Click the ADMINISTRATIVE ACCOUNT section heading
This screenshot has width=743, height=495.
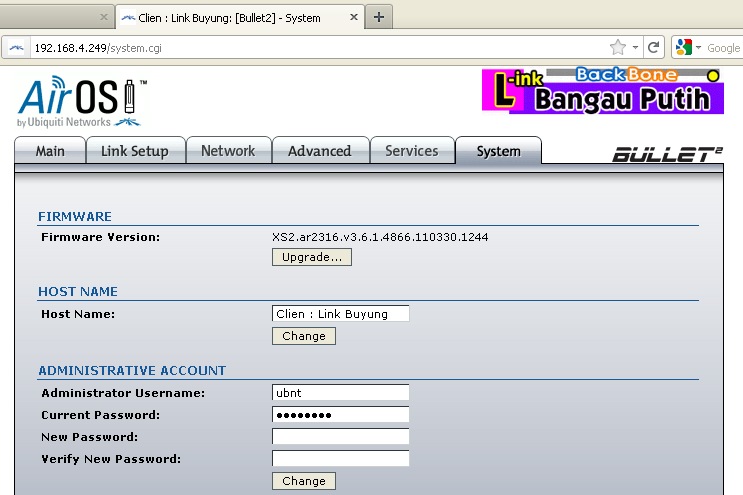[x=132, y=370]
